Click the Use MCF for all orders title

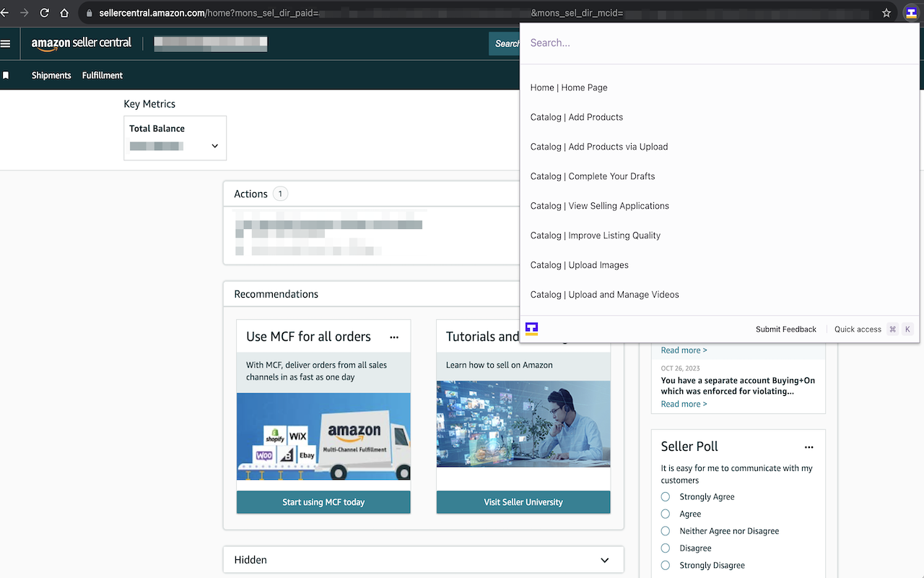[308, 337]
